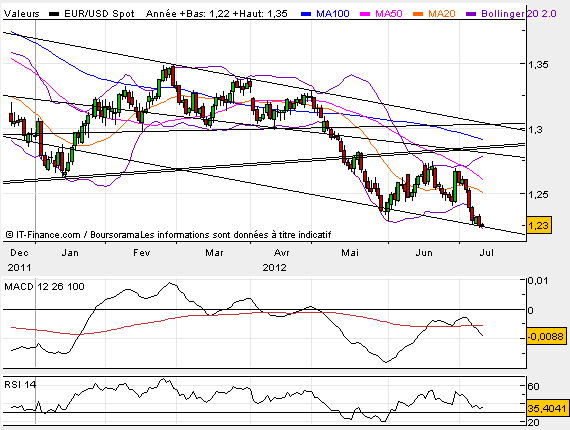Screen dimensions: 570x430
Task: Click the 'Fev' month label on time axis
Action: [x=141, y=252]
